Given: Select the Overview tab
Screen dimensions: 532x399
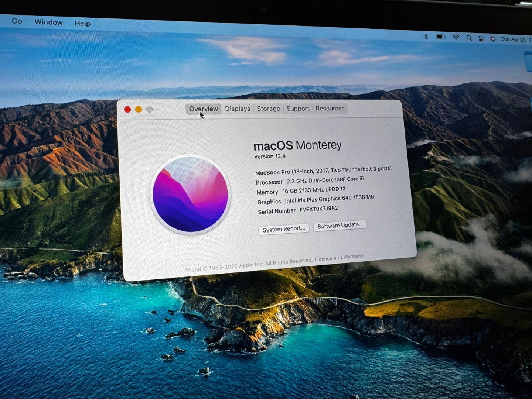Looking at the screenshot, I should (x=204, y=109).
